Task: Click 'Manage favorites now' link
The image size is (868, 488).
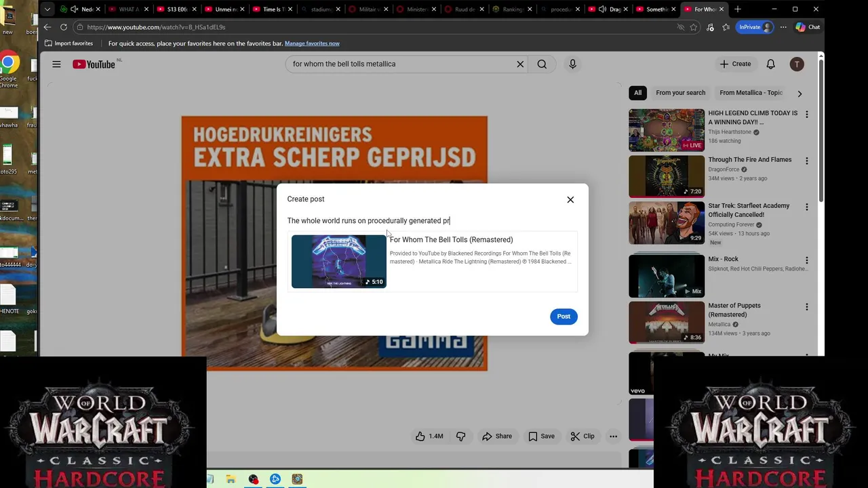Action: tap(312, 43)
